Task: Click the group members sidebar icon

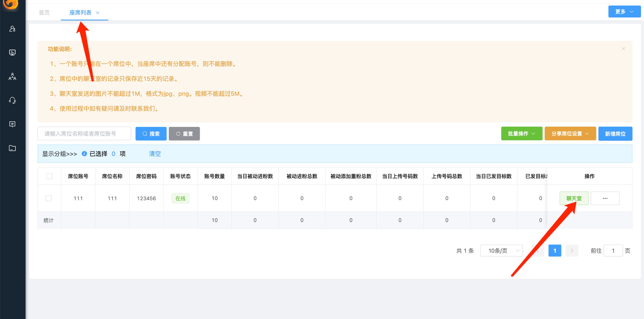Action: 12,77
